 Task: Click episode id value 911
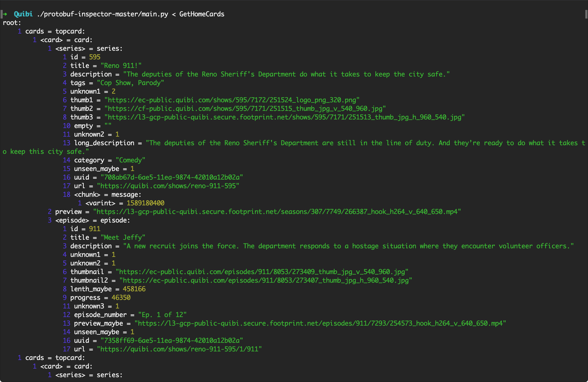[95, 229]
